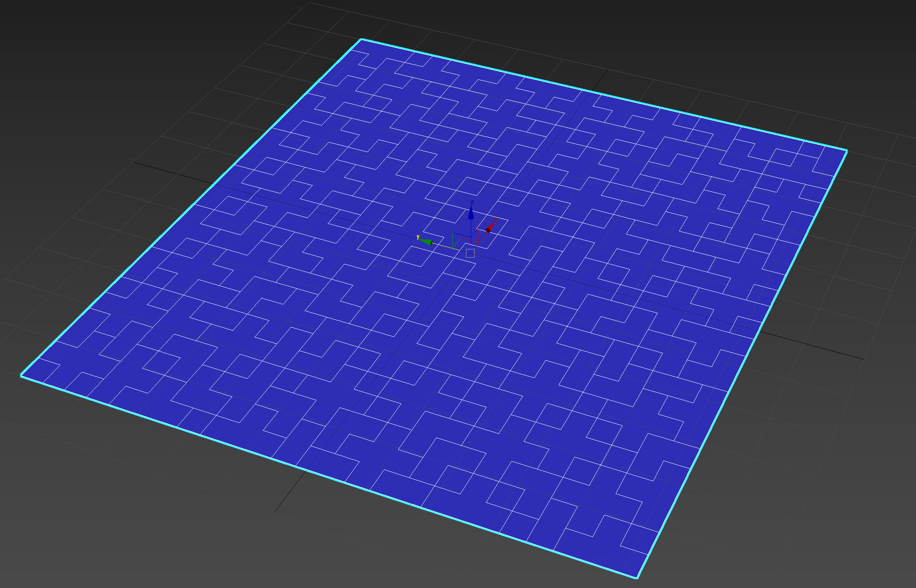Click the red X-axis arrow cone
Image resolution: width=916 pixels, height=588 pixels.
tap(491, 227)
